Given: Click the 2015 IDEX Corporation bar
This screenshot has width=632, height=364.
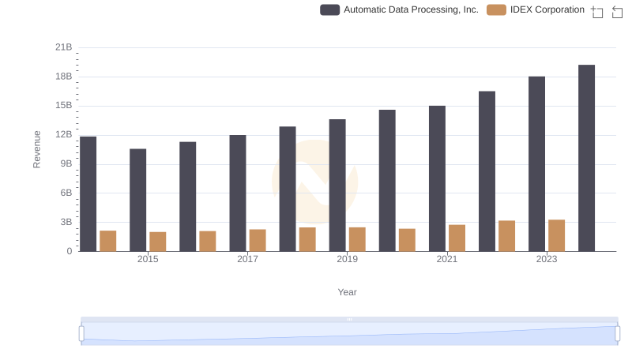Looking at the screenshot, I should (x=157, y=242).
